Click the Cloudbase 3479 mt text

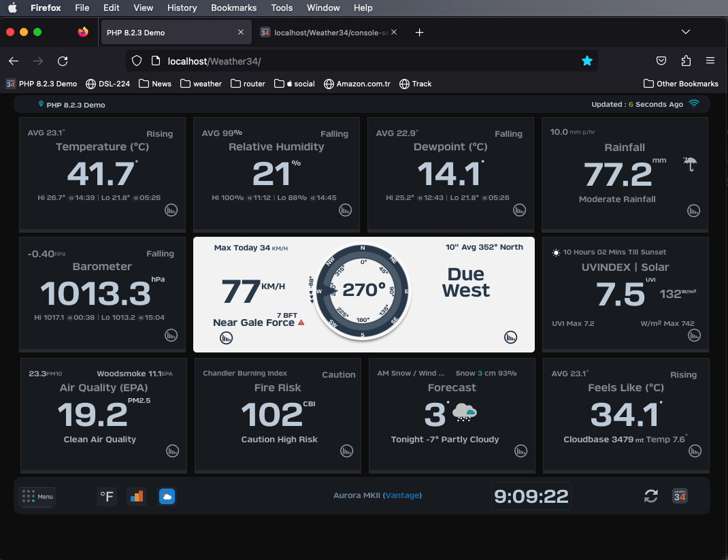coord(603,440)
